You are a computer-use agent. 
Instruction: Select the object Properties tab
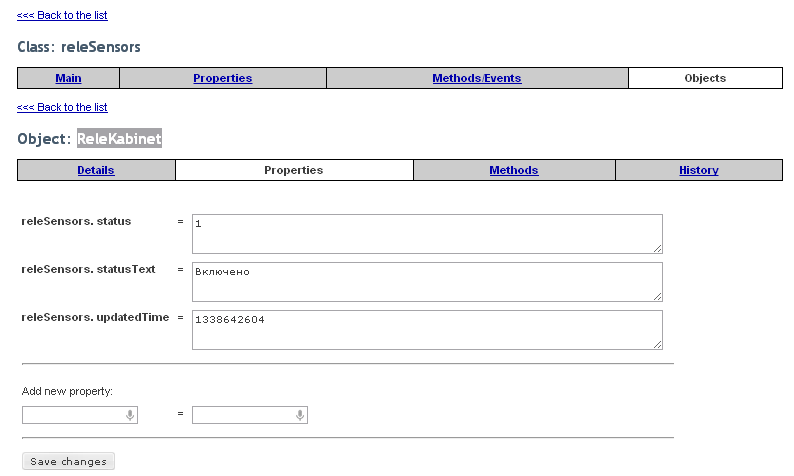coord(294,170)
